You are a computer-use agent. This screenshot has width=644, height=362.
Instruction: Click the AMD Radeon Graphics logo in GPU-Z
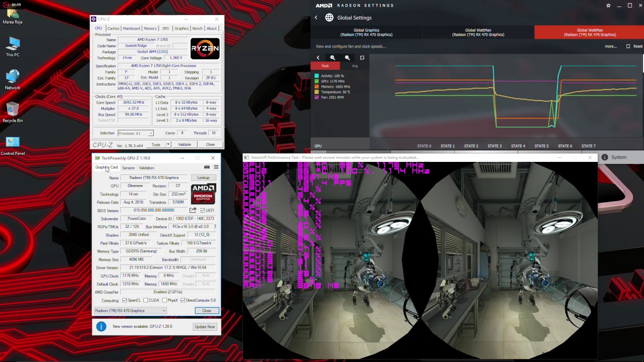tap(203, 194)
